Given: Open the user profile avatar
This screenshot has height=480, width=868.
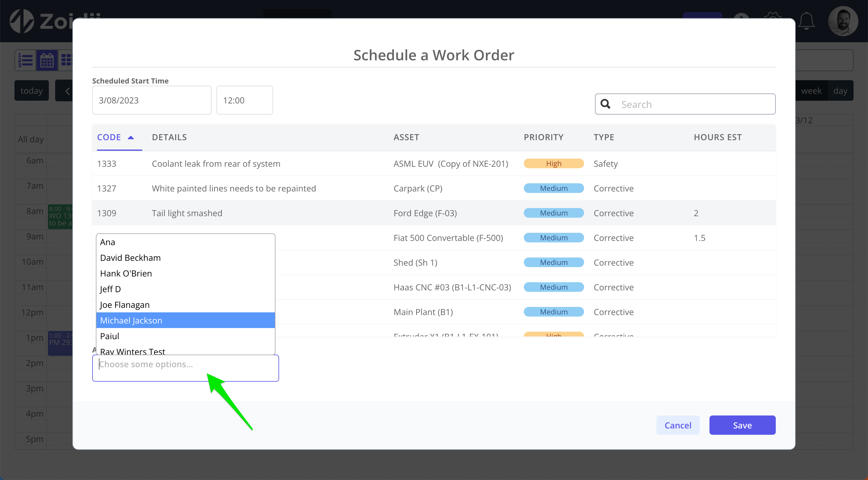Looking at the screenshot, I should 843,21.
